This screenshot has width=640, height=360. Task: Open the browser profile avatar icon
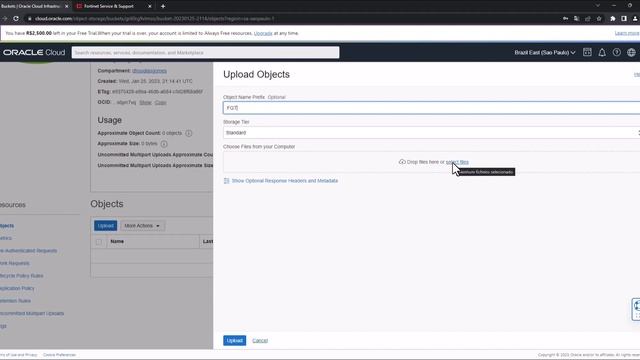[636, 18]
